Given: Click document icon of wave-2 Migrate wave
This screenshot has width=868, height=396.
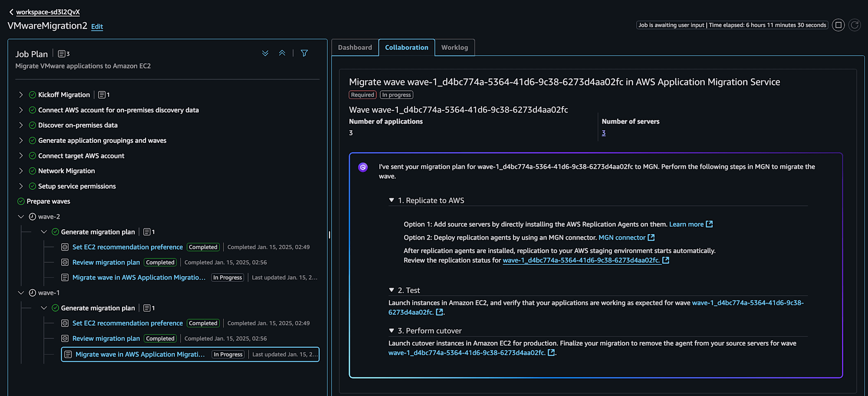Looking at the screenshot, I should pyautogui.click(x=65, y=277).
